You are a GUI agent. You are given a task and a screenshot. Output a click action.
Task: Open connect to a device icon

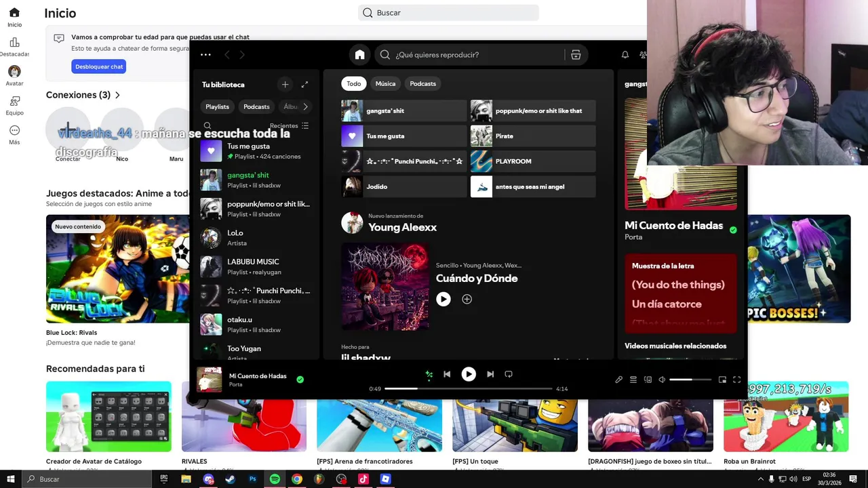[648, 380]
